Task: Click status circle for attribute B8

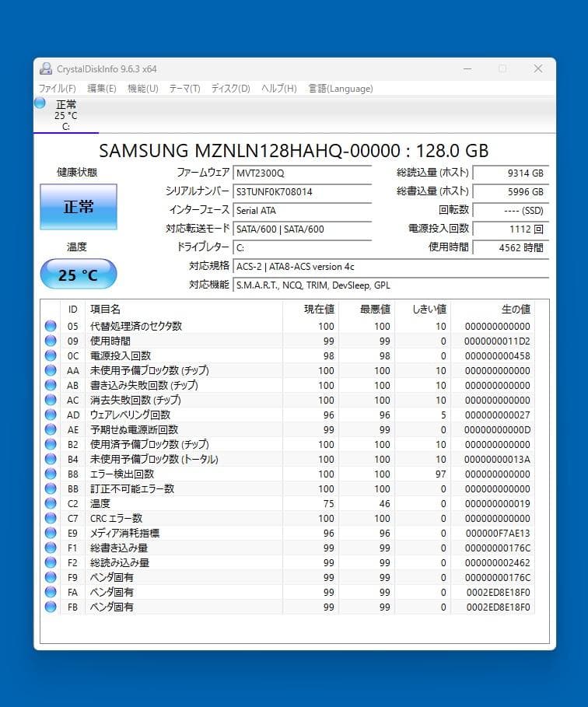Action: click(x=51, y=474)
